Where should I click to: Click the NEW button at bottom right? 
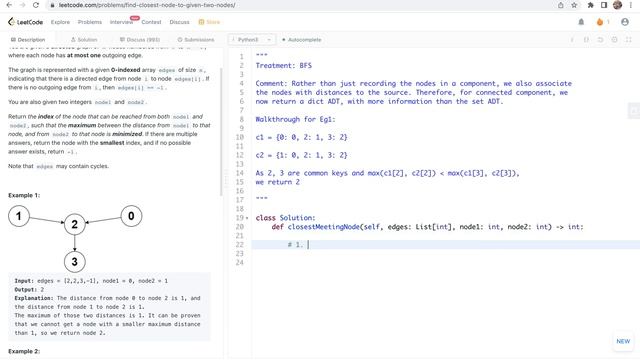[623, 341]
